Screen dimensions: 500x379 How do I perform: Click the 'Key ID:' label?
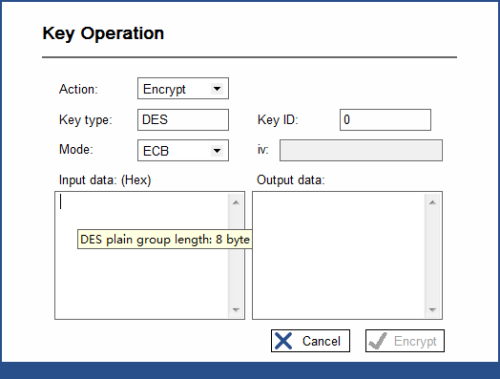point(278,120)
